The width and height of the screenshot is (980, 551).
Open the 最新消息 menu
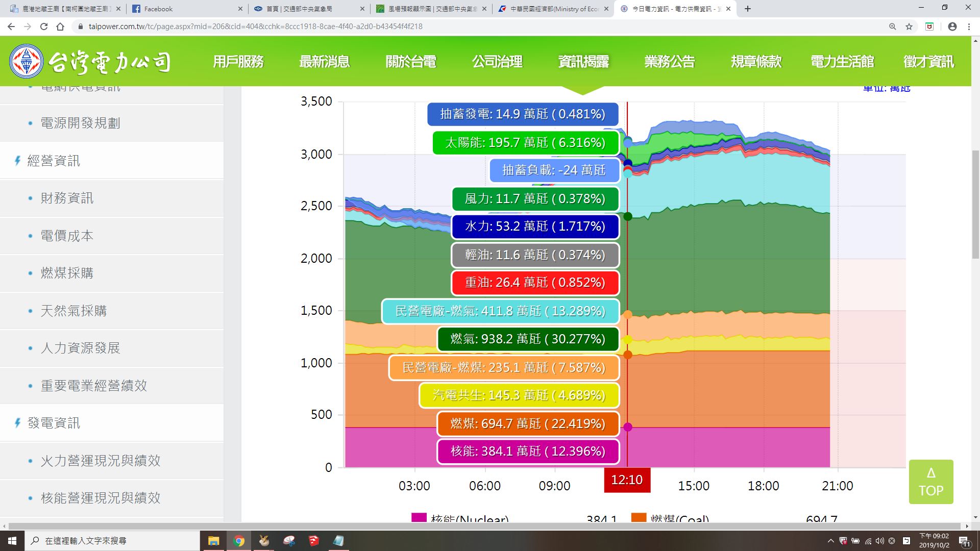(325, 62)
